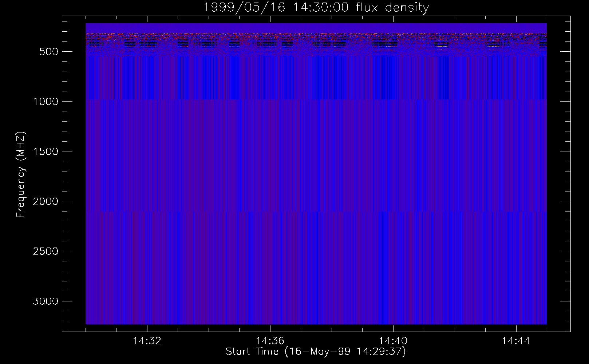Click the "Start Time (16-May-99 14:29:37)" axis label
This screenshot has height=364, width=589.
tap(316, 352)
